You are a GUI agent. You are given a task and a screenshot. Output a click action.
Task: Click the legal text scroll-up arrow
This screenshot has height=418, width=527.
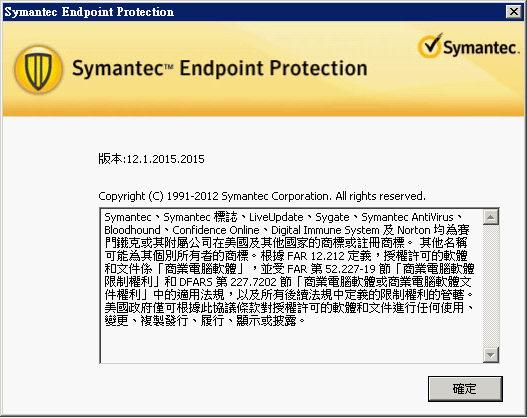(491, 217)
